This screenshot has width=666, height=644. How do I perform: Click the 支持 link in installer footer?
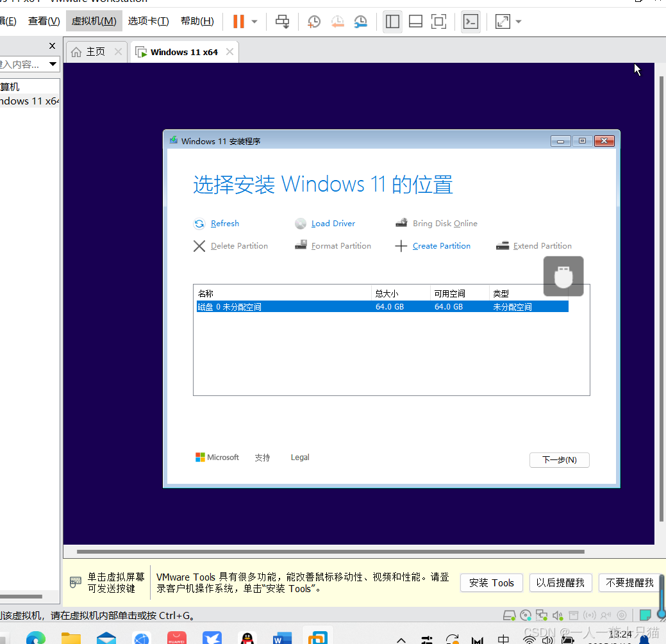262,458
